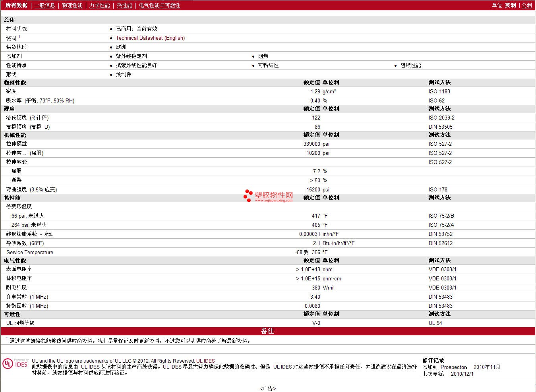Click density value 1.29
536x392 pixels.
[315, 91]
